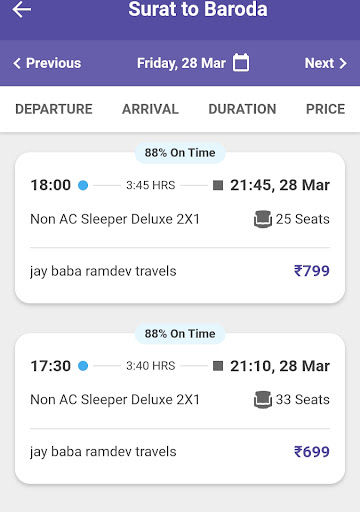The width and height of the screenshot is (360, 512).
Task: Go to Next day
Action: pos(326,63)
